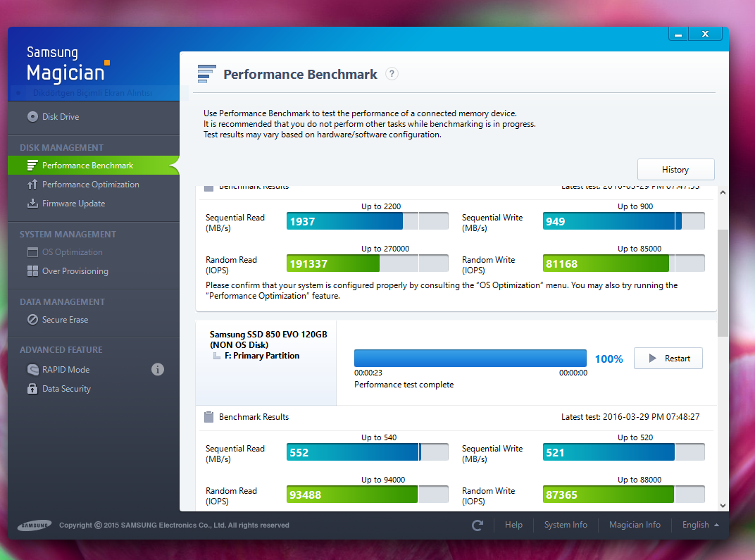Click the Sequential Write bar showing 521
Screen dimensions: 755x560
(x=623, y=452)
